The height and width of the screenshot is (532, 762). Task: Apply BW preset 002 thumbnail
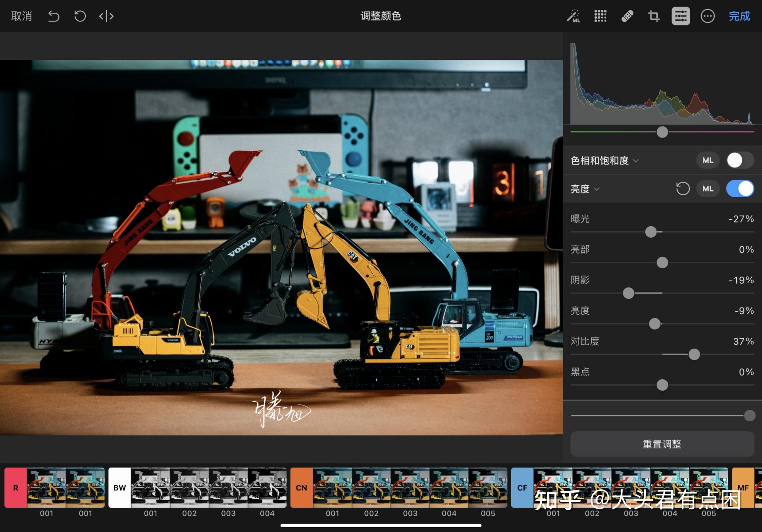(x=189, y=488)
